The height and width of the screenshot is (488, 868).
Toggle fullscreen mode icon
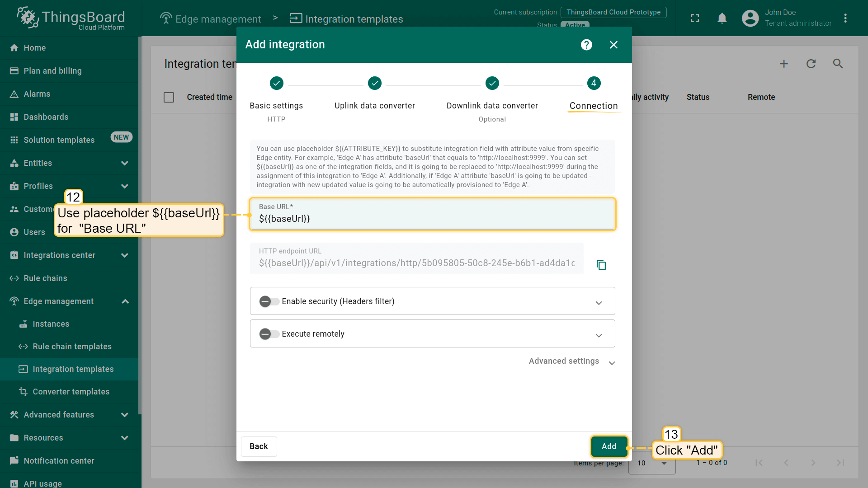pos(695,18)
